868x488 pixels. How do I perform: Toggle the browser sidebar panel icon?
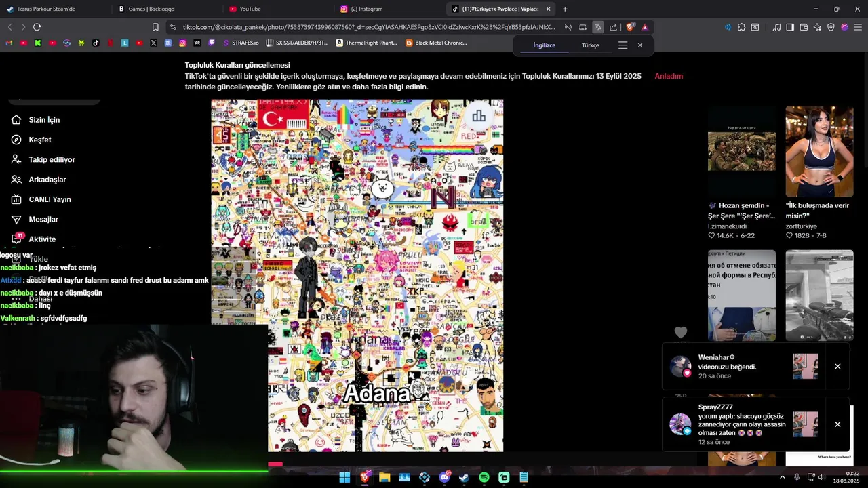click(x=790, y=27)
